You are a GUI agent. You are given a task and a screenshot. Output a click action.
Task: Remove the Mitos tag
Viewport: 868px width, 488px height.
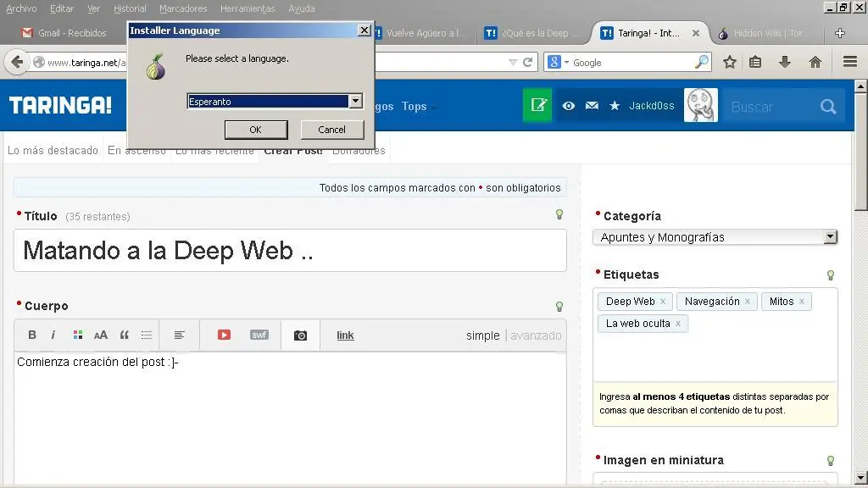tap(802, 302)
